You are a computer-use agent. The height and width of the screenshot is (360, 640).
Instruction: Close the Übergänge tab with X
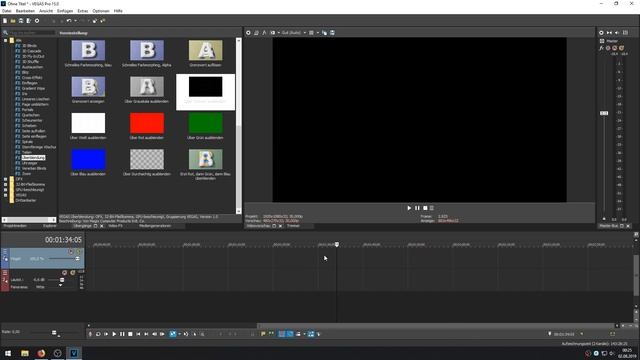coord(102,226)
